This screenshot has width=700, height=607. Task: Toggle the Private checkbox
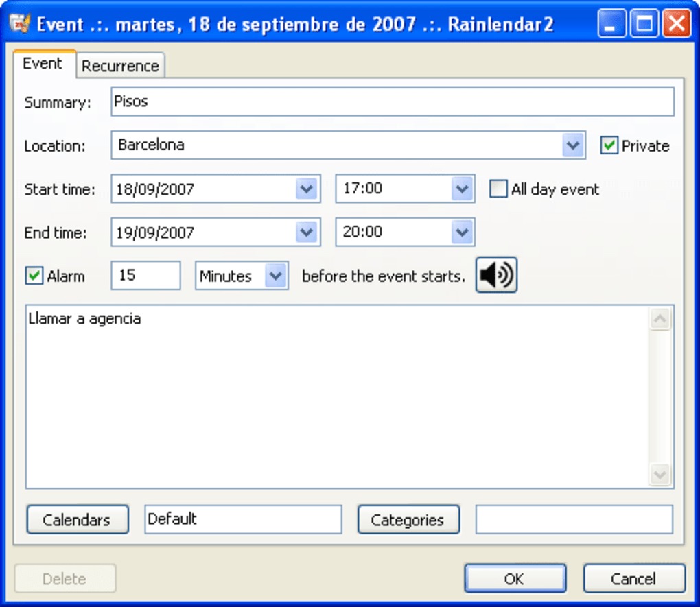coord(609,145)
